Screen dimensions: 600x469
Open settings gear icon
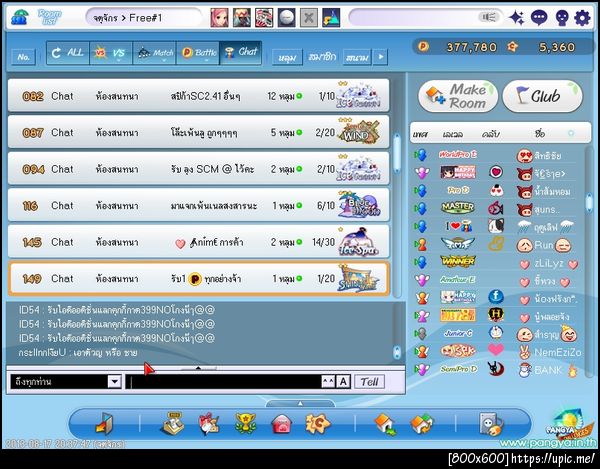coord(582,18)
